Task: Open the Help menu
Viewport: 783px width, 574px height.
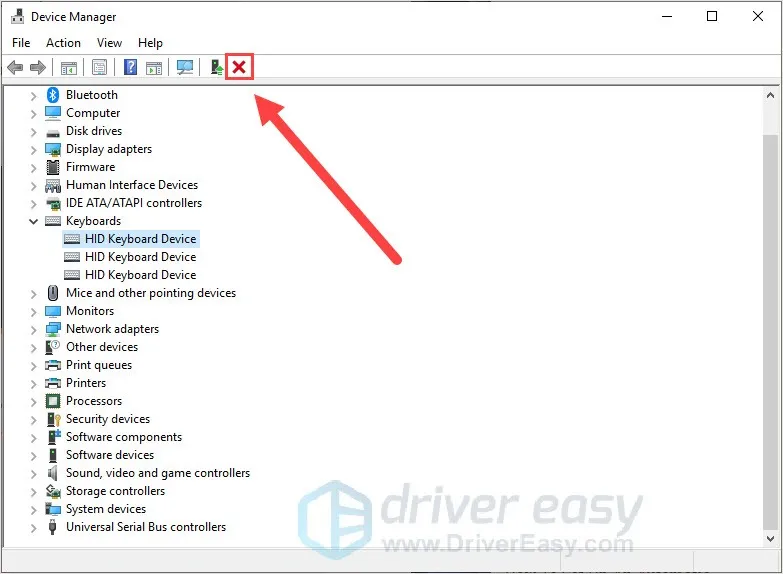Action: pos(150,43)
